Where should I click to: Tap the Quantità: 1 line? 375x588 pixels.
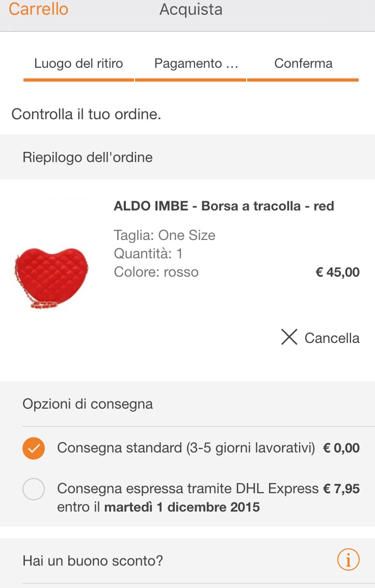(x=148, y=254)
